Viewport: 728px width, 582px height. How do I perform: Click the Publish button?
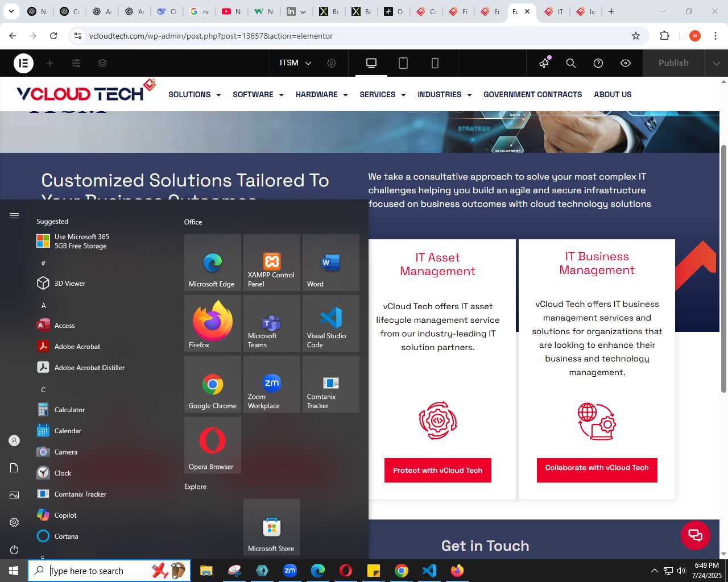[x=673, y=63]
